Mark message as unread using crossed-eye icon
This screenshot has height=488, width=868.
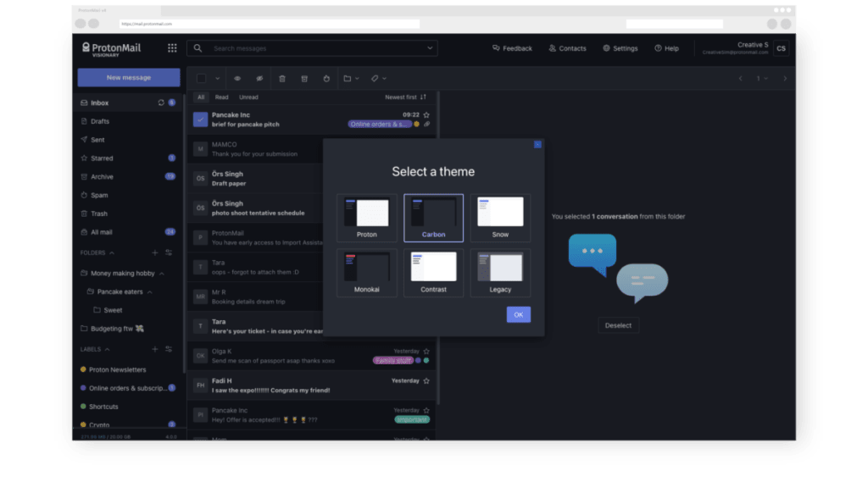(x=259, y=78)
